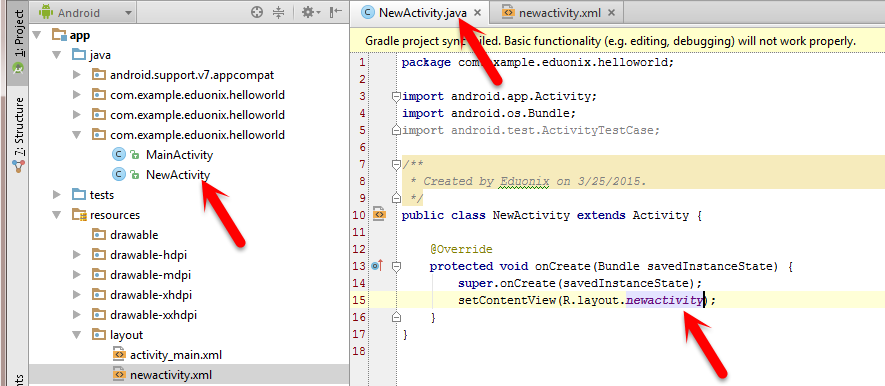The height and width of the screenshot is (386, 885).
Task: Click the Eduonix word in the comment
Action: 524,182
